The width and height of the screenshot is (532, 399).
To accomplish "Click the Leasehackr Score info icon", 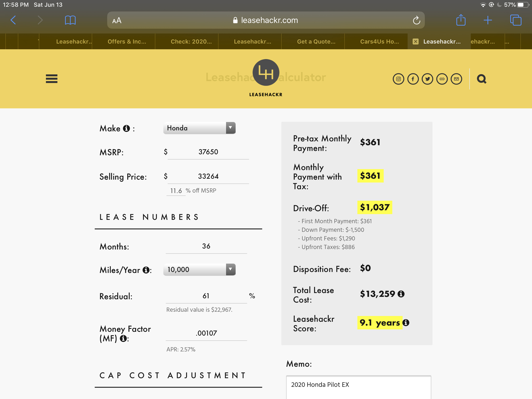I will pos(406,322).
